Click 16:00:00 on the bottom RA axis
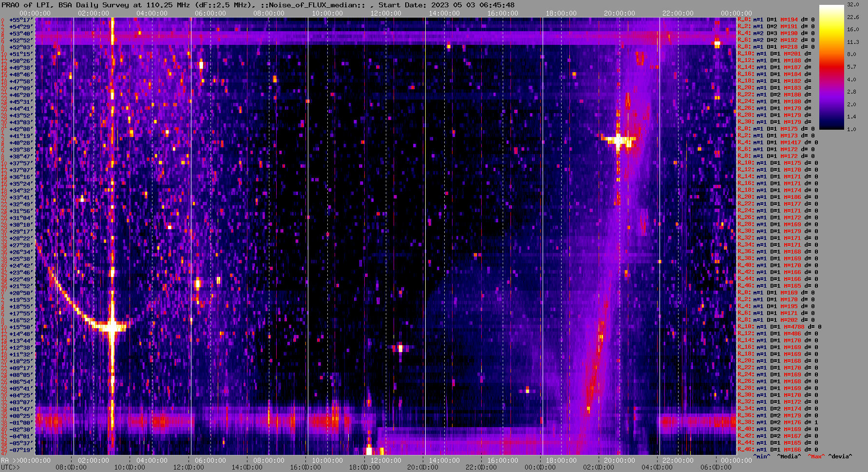Image resolution: width=868 pixels, height=472 pixels. click(x=503, y=460)
